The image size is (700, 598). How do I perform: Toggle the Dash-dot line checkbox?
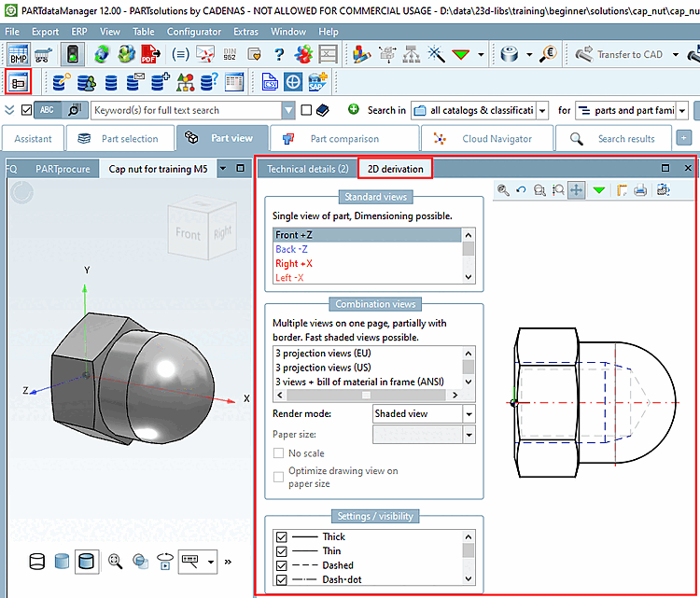coord(281,579)
